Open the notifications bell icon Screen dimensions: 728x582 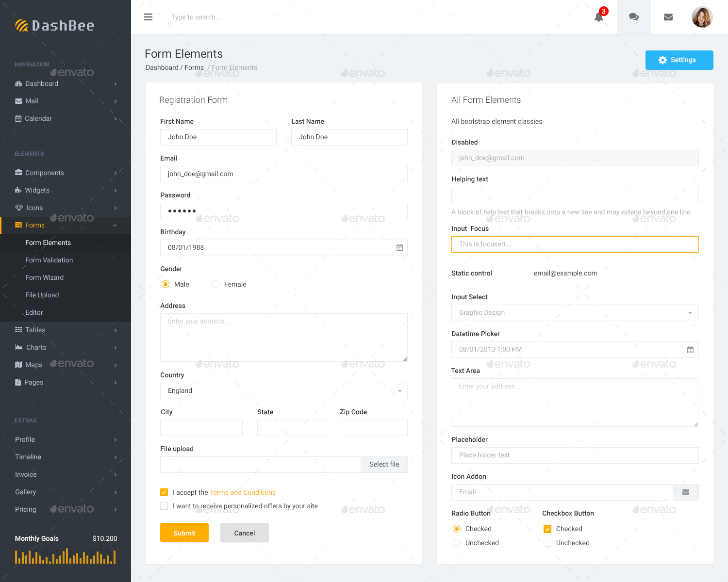598,17
